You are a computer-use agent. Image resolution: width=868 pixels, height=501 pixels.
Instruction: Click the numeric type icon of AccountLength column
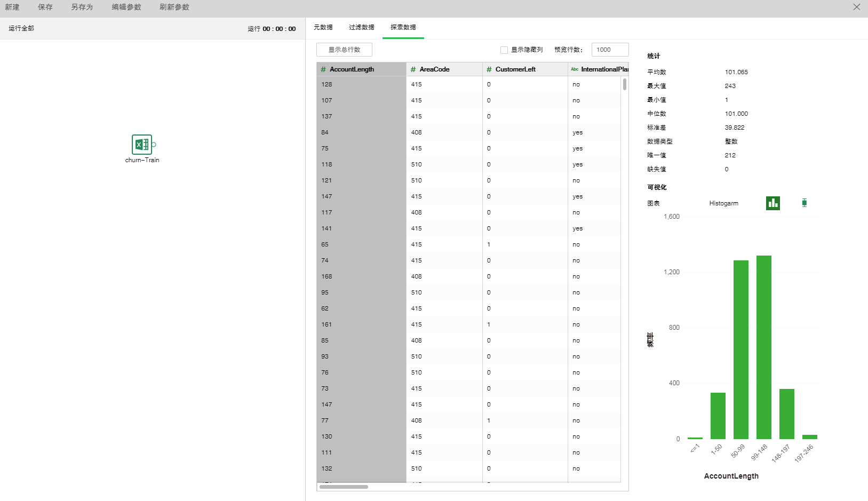point(323,69)
